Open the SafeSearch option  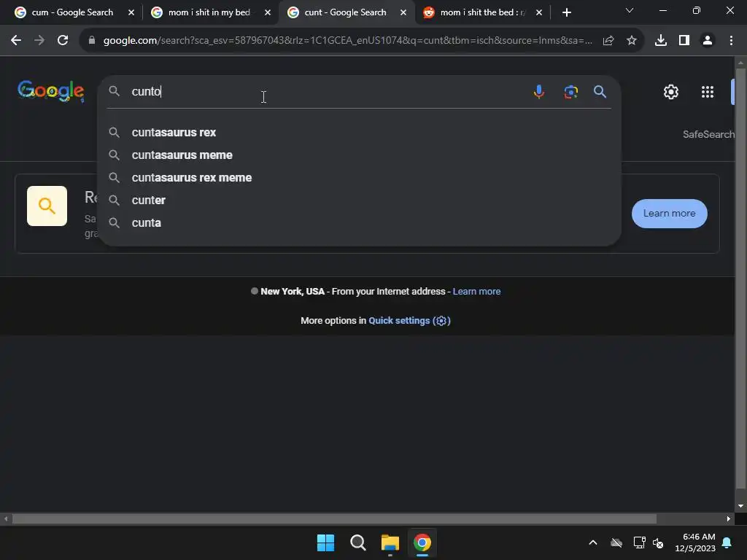[x=708, y=134]
